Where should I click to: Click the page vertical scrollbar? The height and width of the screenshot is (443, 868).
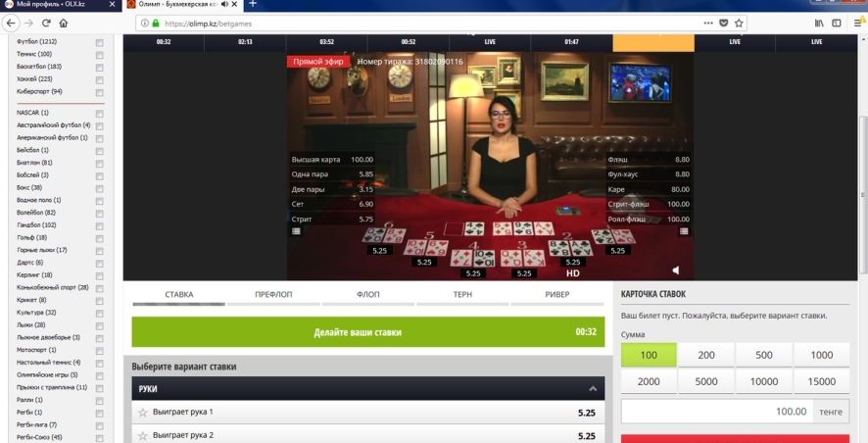click(862, 194)
